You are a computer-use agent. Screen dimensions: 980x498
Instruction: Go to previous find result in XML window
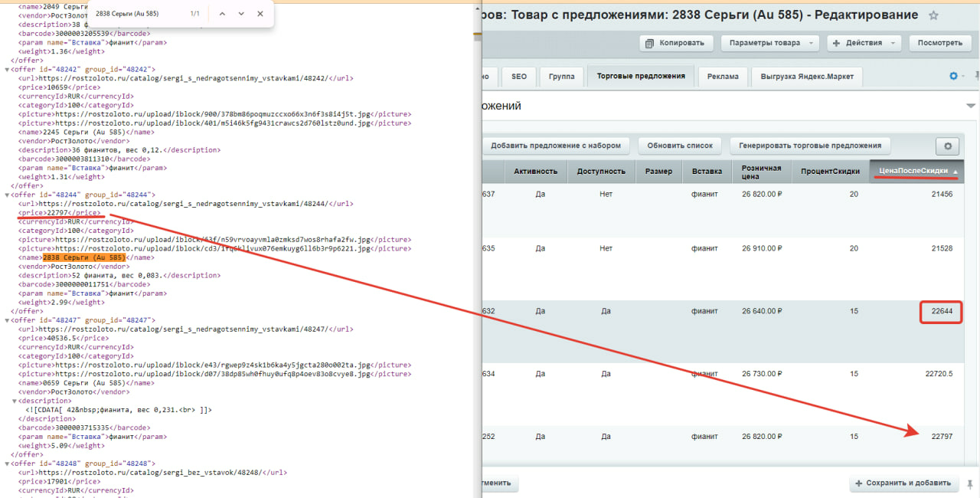point(223,14)
